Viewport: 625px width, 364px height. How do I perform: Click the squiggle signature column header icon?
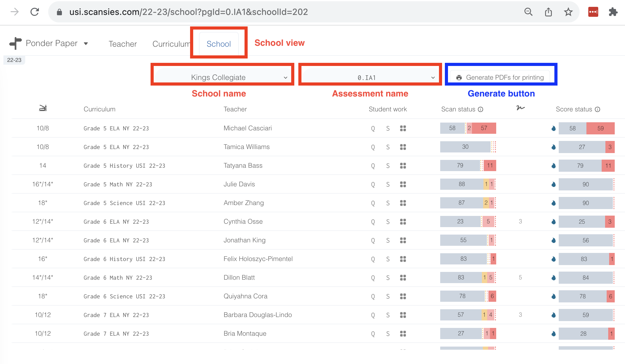(520, 108)
